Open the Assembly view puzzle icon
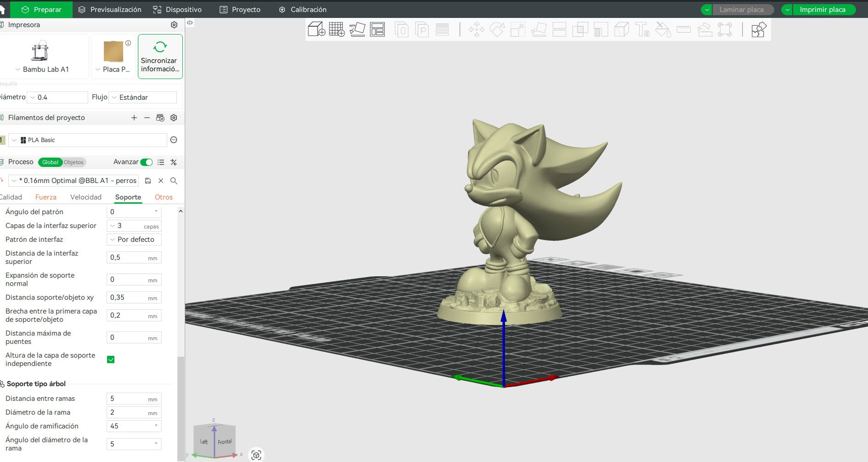868x462 pixels. [x=759, y=29]
